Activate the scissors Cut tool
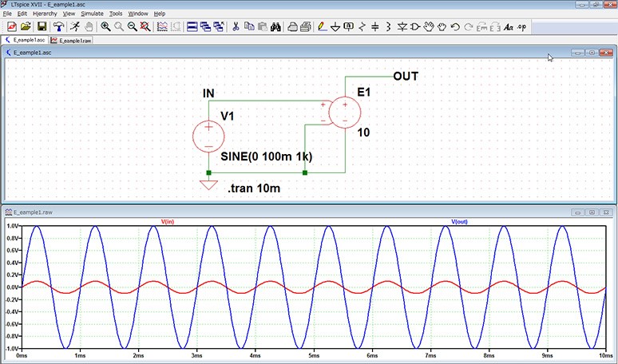The width and height of the screenshot is (618, 364). pyautogui.click(x=236, y=27)
